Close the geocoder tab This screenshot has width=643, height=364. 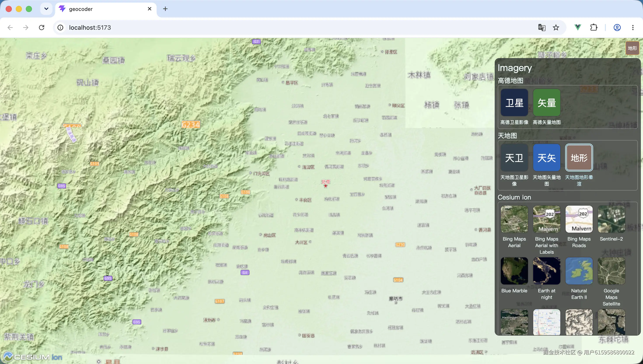click(x=150, y=9)
